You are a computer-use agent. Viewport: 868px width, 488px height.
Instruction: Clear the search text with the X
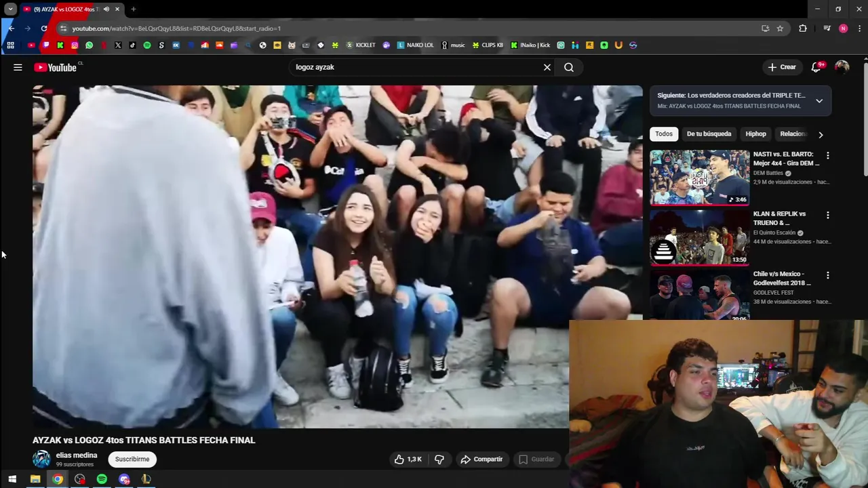[547, 67]
